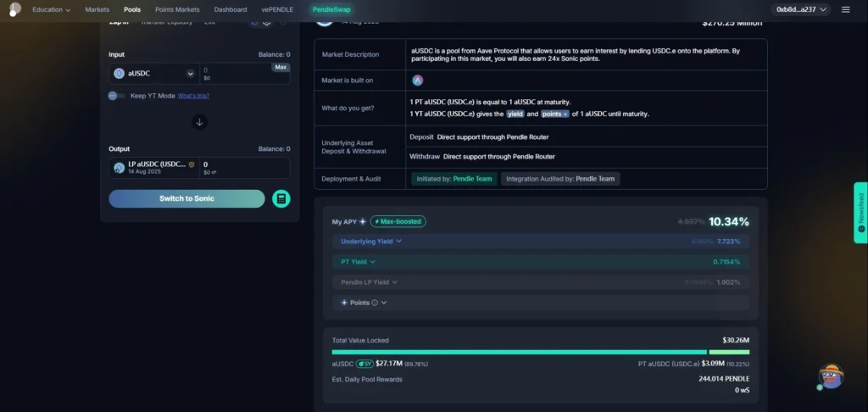Screen dimensions: 868x412
Task: Click the points + tag in What do you get
Action: [555, 114]
